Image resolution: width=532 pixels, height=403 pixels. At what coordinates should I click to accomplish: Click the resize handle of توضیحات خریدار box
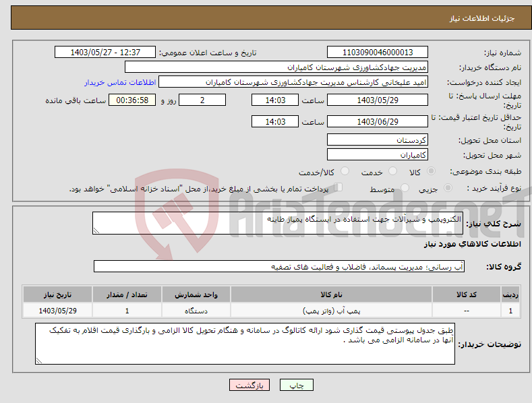pos(39,361)
